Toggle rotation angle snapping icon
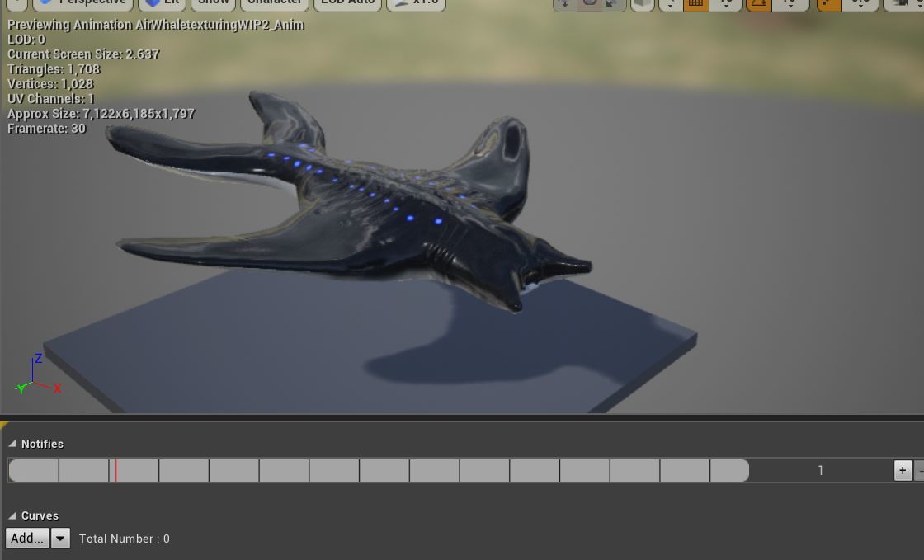The image size is (924, 560). click(x=758, y=3)
